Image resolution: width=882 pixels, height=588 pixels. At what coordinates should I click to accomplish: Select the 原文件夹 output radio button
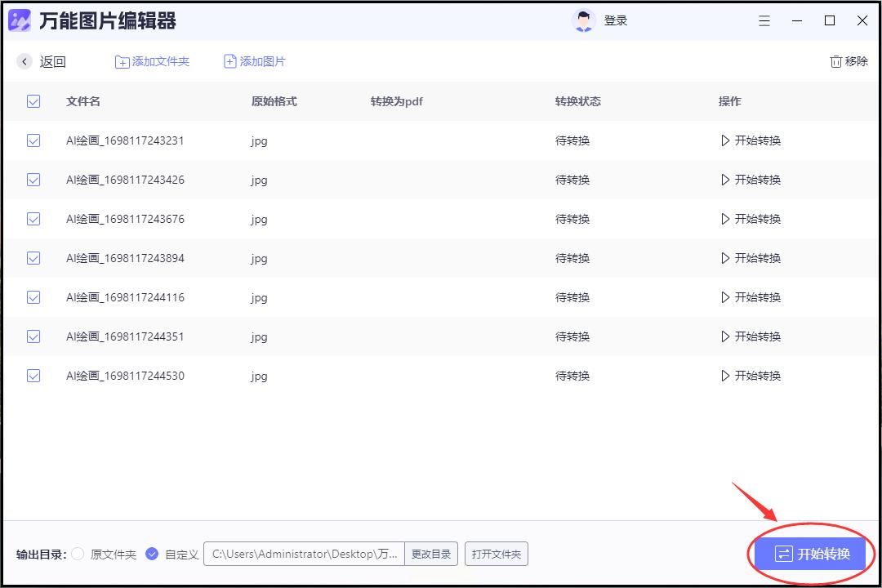(78, 554)
